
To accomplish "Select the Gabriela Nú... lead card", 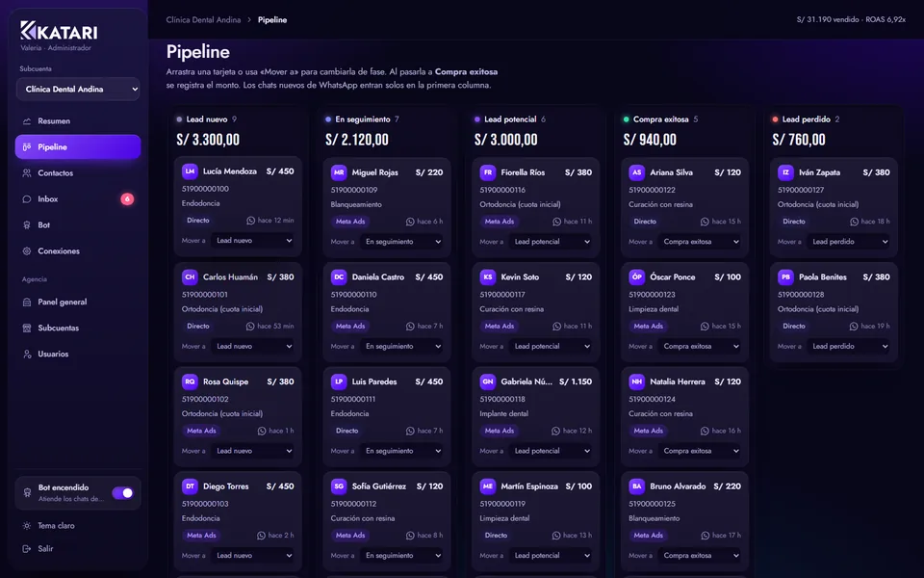I will (536, 416).
